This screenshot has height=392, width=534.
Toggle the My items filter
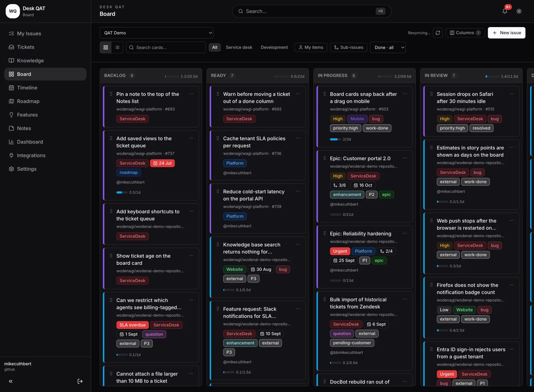[x=311, y=47]
